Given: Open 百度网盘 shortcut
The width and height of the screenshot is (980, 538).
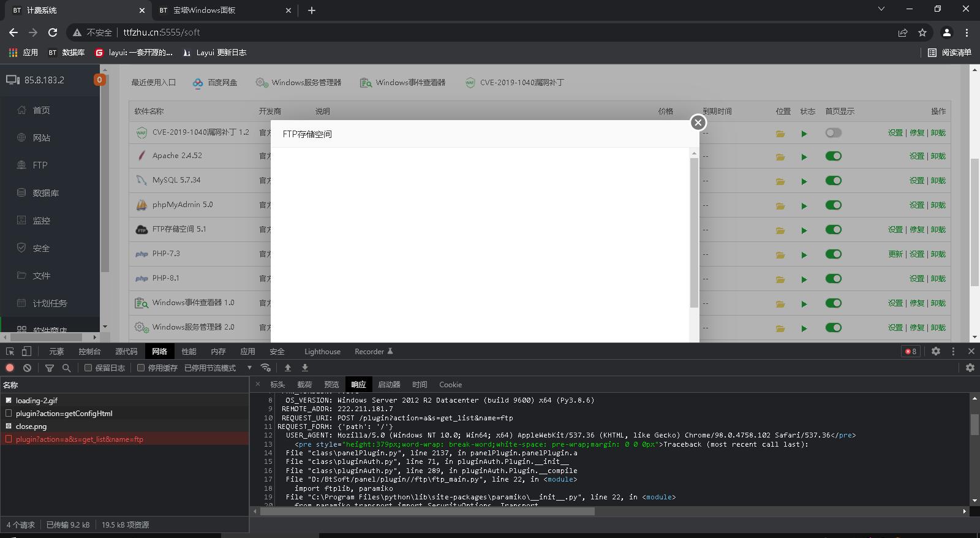Looking at the screenshot, I should tap(215, 83).
